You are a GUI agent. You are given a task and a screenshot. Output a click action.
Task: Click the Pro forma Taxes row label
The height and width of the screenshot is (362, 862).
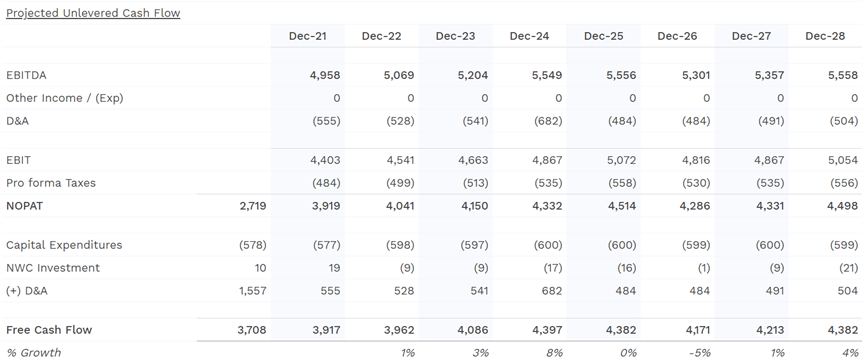tap(51, 183)
